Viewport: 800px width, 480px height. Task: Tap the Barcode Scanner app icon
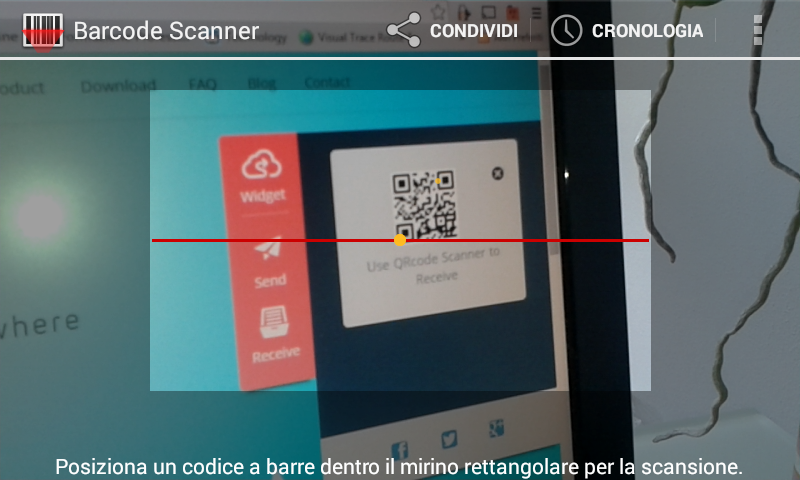43,32
